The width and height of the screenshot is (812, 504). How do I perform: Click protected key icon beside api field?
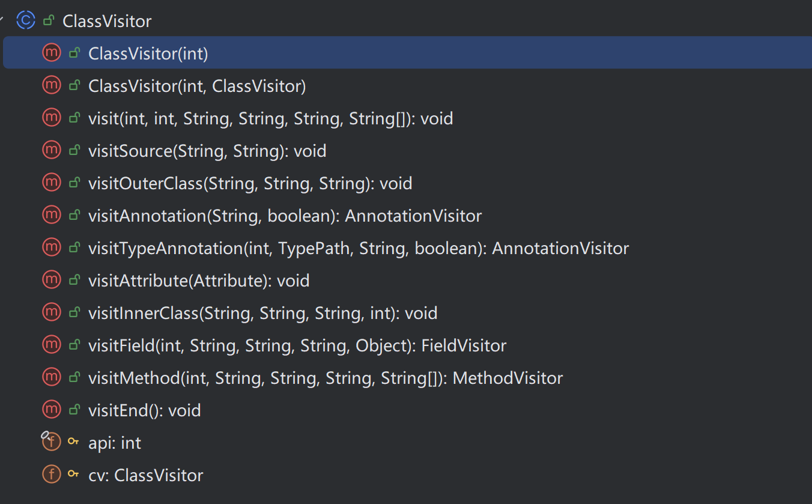(x=73, y=443)
